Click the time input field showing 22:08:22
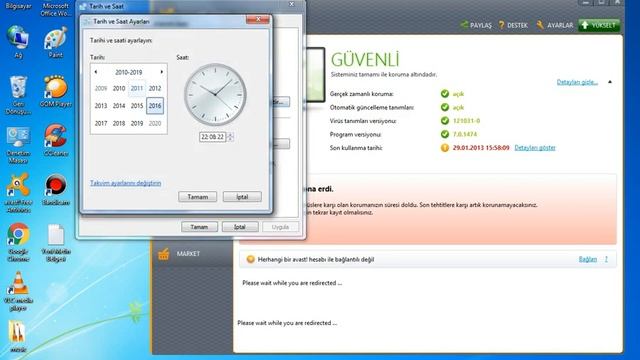Image resolution: width=640 pixels, height=360 pixels. (213, 137)
